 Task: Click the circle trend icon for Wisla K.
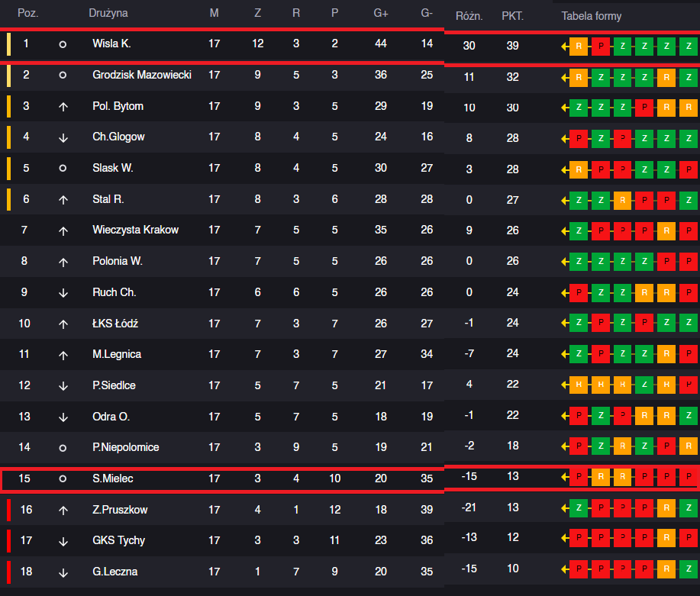[63, 44]
